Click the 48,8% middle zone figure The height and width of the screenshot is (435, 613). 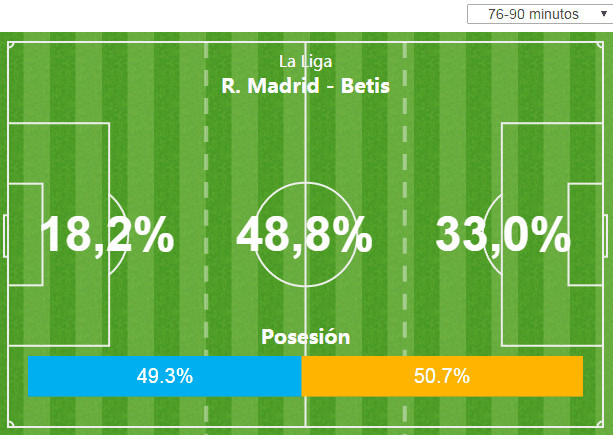pos(305,236)
